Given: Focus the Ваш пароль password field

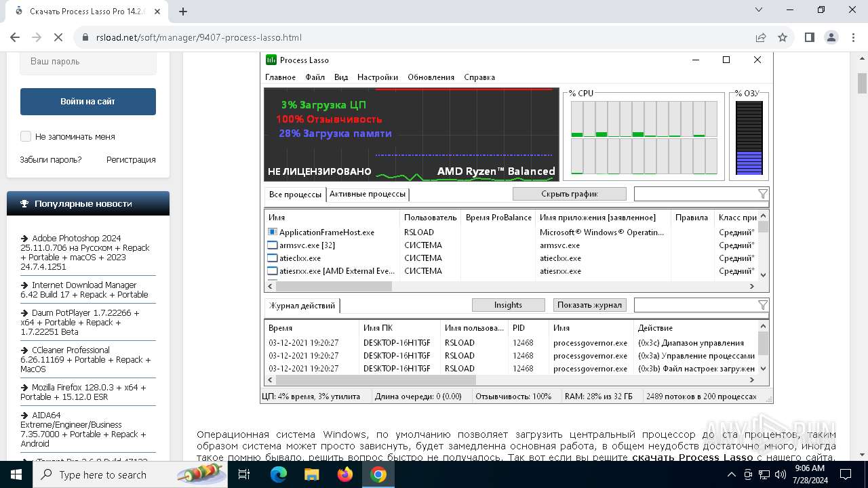Looking at the screenshot, I should coord(88,62).
